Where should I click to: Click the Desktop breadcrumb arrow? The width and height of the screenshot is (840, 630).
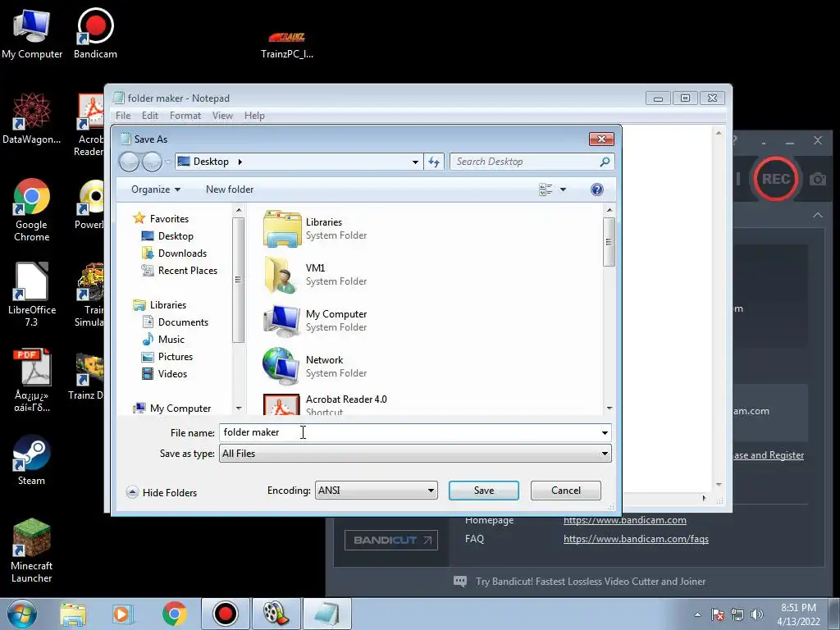pyautogui.click(x=240, y=162)
